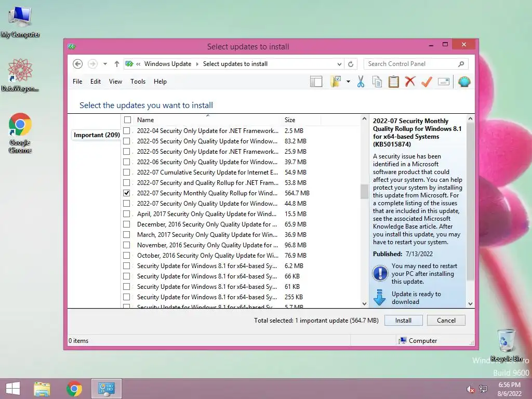The width and height of the screenshot is (532, 399).
Task: Select the Important (209) category tab
Action: coord(97,135)
